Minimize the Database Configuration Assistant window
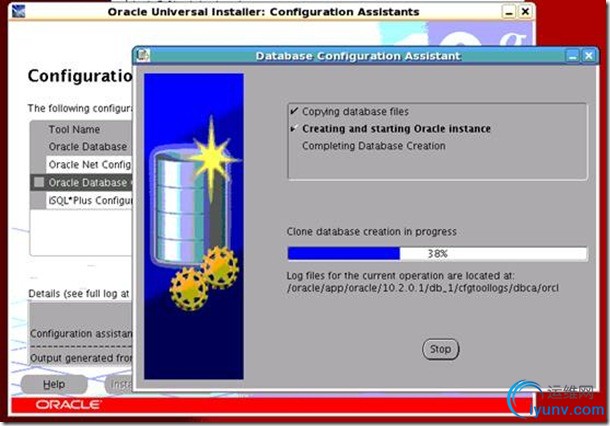The image size is (610, 426). 572,56
